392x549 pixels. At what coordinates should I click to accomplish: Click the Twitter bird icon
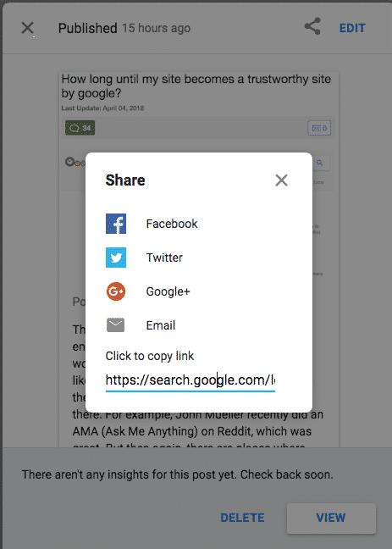116,258
